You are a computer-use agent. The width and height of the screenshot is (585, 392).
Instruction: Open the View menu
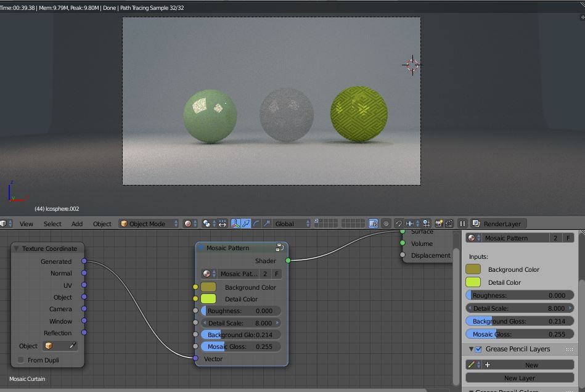point(26,223)
